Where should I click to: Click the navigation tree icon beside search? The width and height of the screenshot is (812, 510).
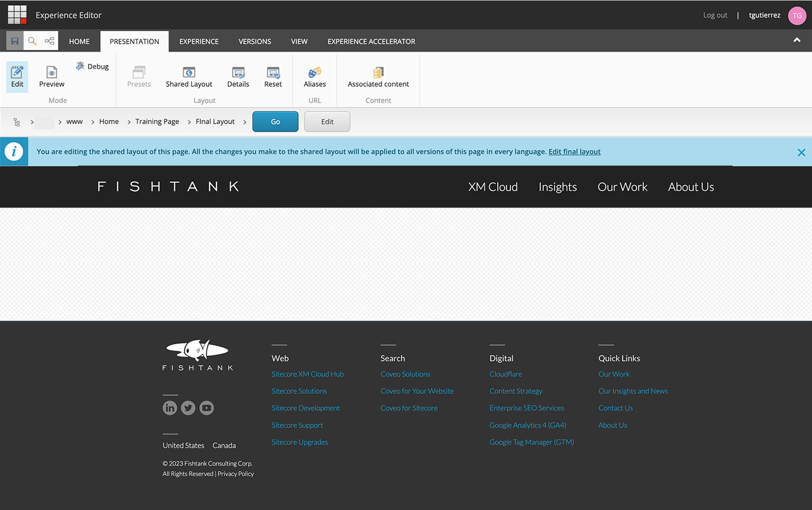pyautogui.click(x=49, y=41)
